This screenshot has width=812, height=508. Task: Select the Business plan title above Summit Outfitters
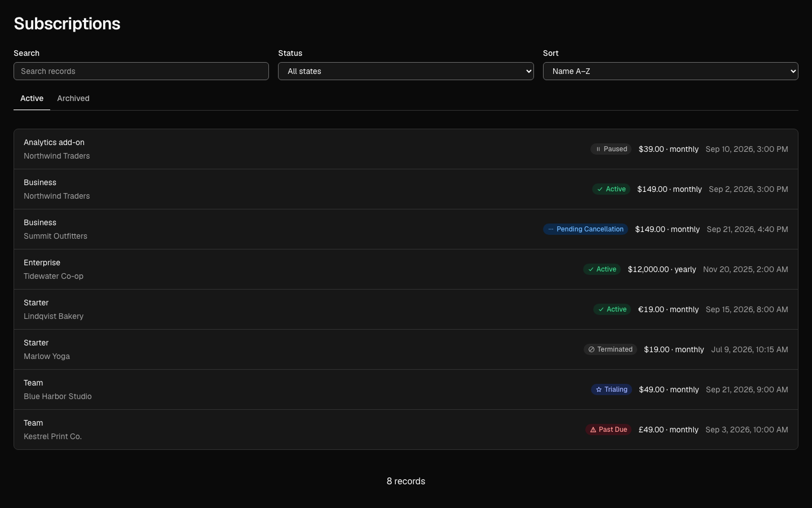coord(40,222)
